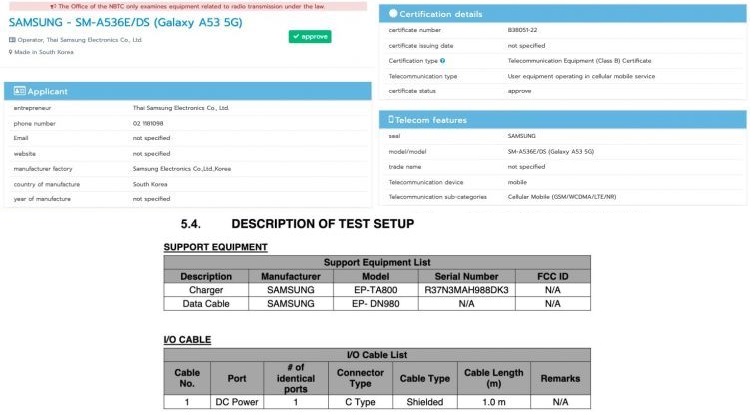This screenshot has height=415, width=755.
Task: Click the certificate number B38051-22
Action: tap(524, 31)
